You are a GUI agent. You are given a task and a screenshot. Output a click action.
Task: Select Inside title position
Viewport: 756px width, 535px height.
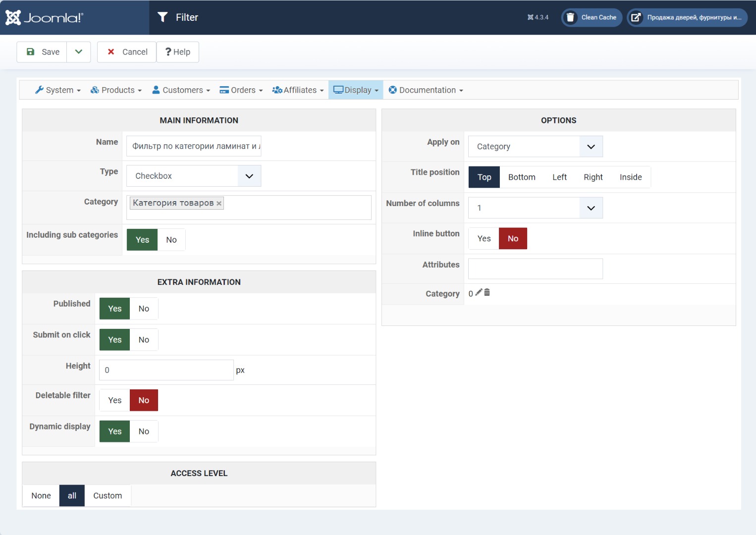[x=631, y=177]
